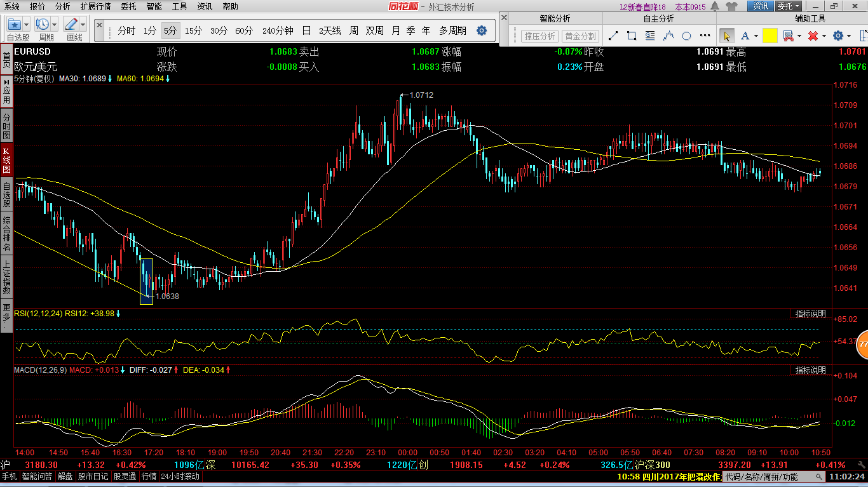Open the 智能 menu
This screenshot has height=487, width=868.
[x=154, y=6]
